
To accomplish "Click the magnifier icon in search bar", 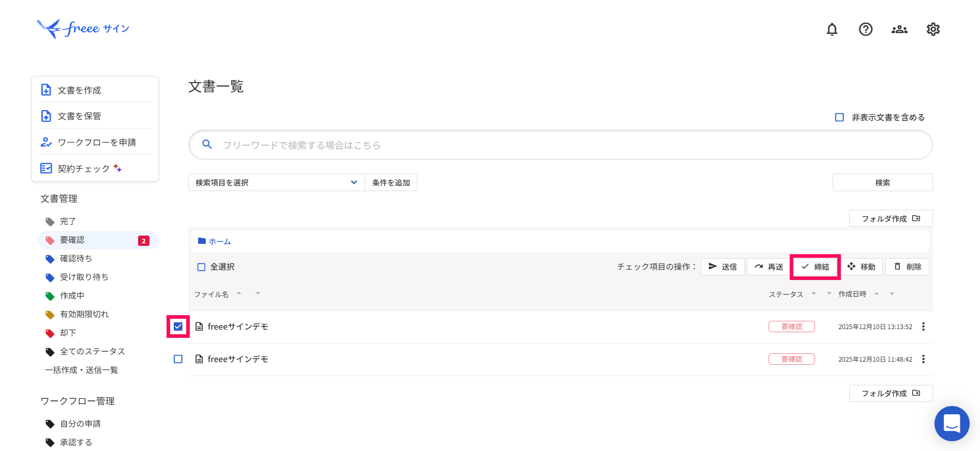I will coord(207,145).
